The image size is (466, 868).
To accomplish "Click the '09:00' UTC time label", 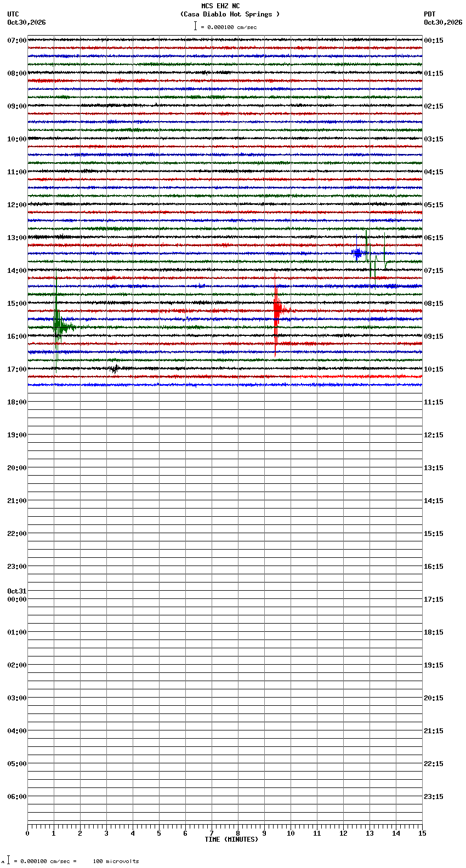I will coord(17,106).
